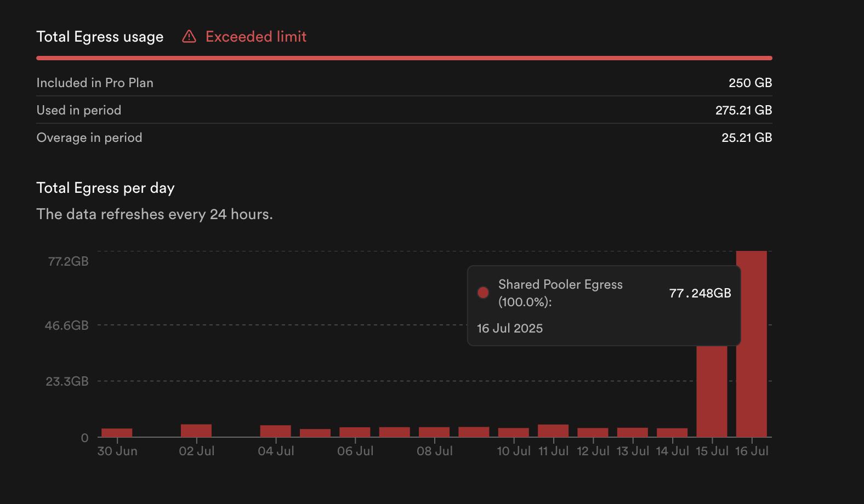The width and height of the screenshot is (864, 504).
Task: Click the red egress usage progress bar
Action: click(404, 58)
